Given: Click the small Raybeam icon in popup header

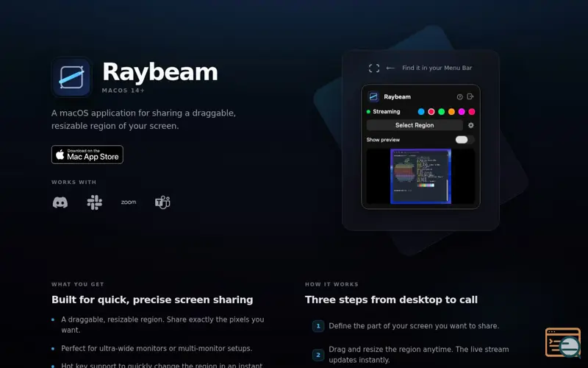Looking at the screenshot, I should click(x=373, y=96).
